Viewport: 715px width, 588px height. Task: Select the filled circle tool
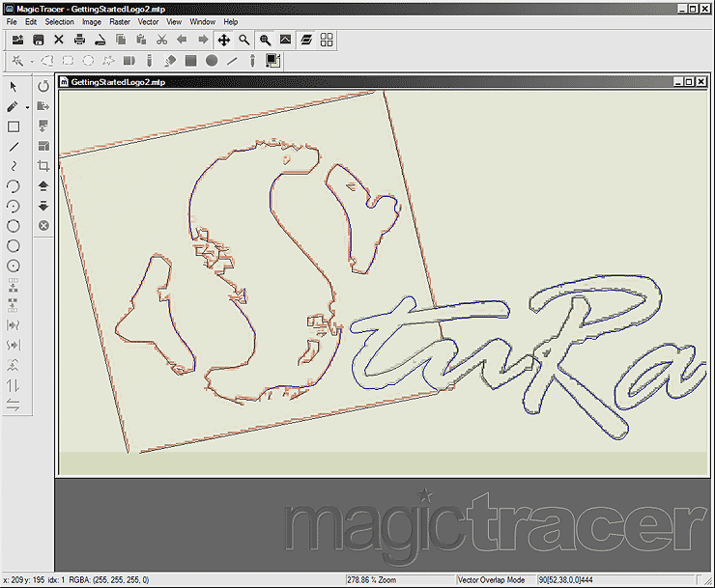point(212,61)
